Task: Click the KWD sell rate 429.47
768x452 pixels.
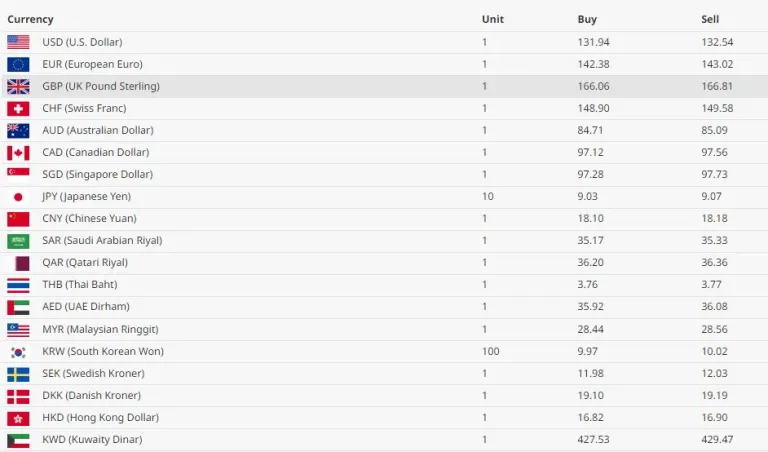Action: coord(718,440)
